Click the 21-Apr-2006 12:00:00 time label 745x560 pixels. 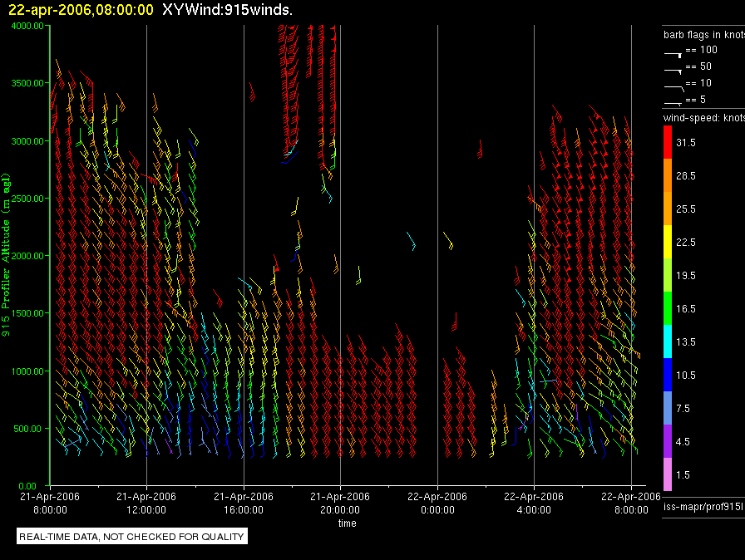[146, 503]
